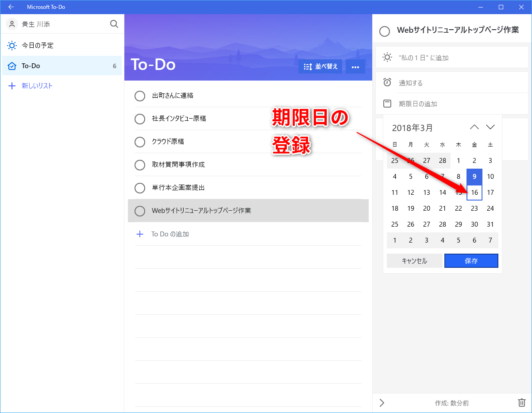Viewport: 532px width, 413px height.
Task: Choose March 1 in the first row
Action: pyautogui.click(x=459, y=161)
